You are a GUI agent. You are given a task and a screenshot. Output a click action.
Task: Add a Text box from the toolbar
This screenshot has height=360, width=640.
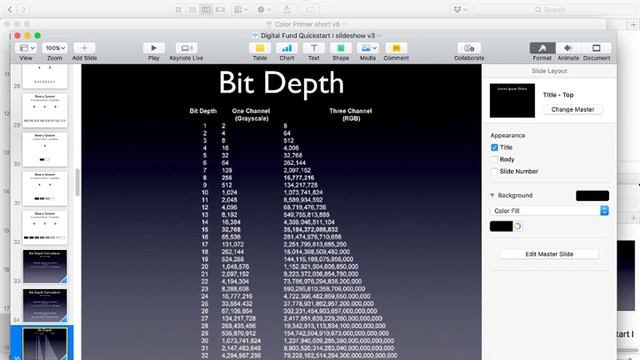click(x=313, y=48)
